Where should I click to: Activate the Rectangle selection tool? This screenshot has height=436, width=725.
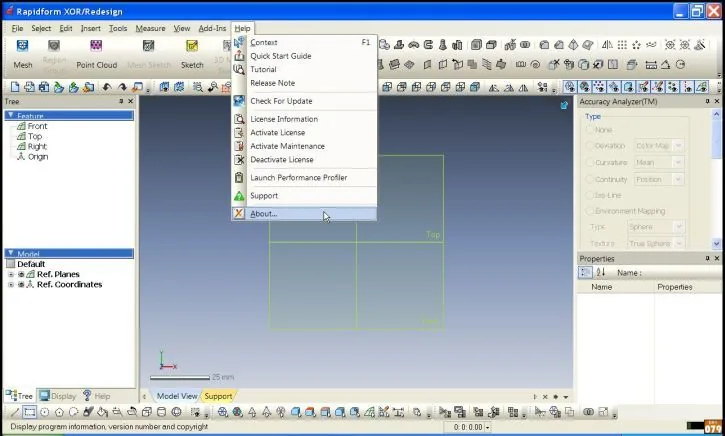[30, 412]
